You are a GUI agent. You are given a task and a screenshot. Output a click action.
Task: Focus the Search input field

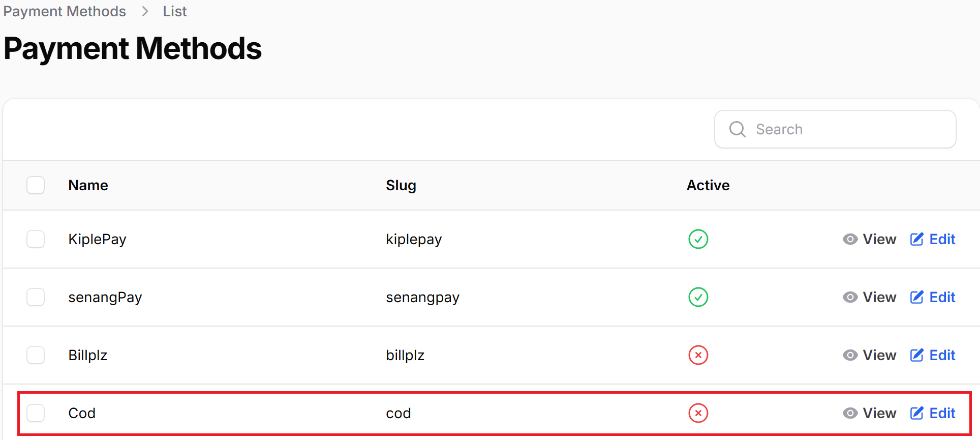coord(835,129)
